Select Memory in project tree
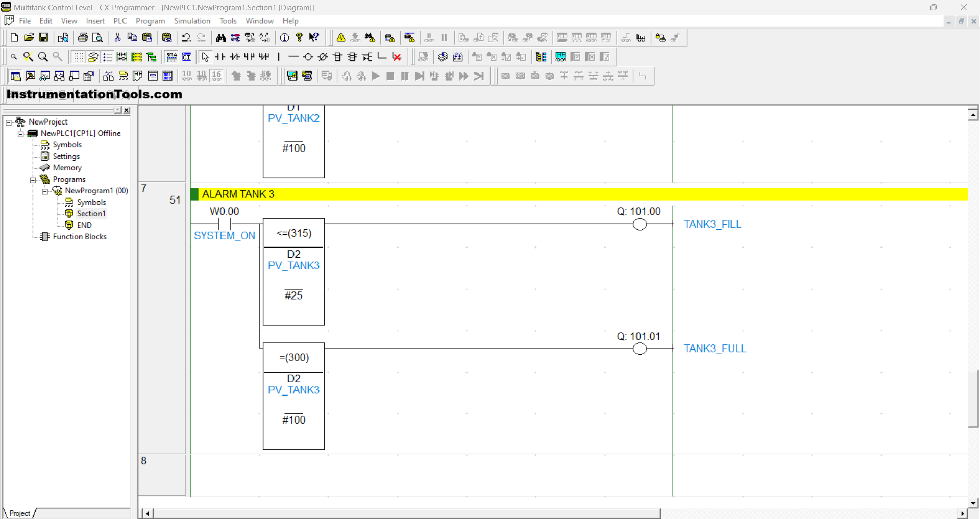The width and height of the screenshot is (980, 519). pos(67,167)
